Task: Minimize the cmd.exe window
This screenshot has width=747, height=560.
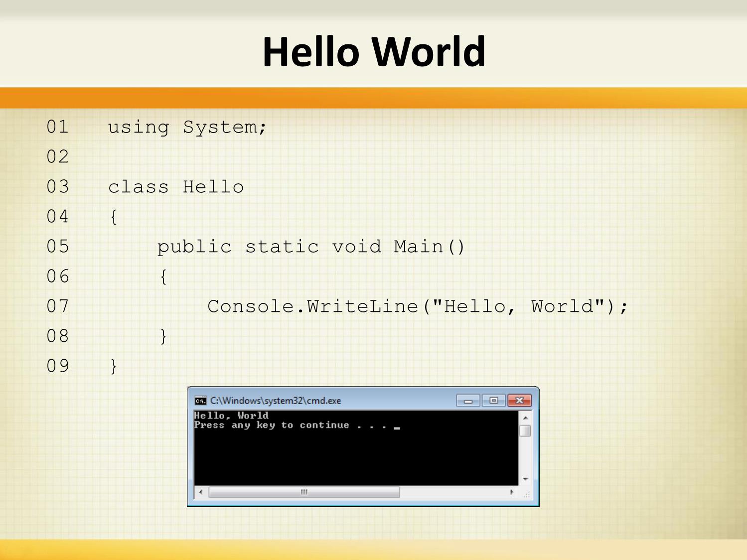Action: click(468, 401)
